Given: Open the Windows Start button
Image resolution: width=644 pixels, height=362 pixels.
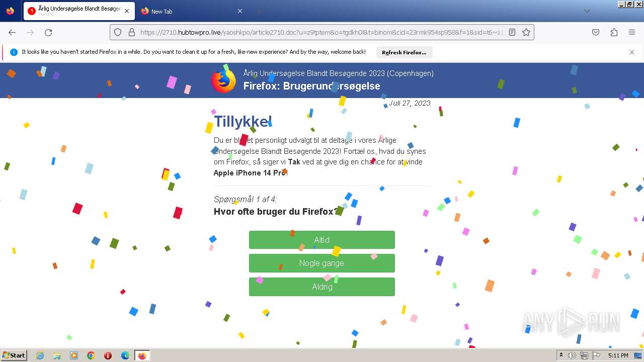Looking at the screenshot, I should (14, 355).
